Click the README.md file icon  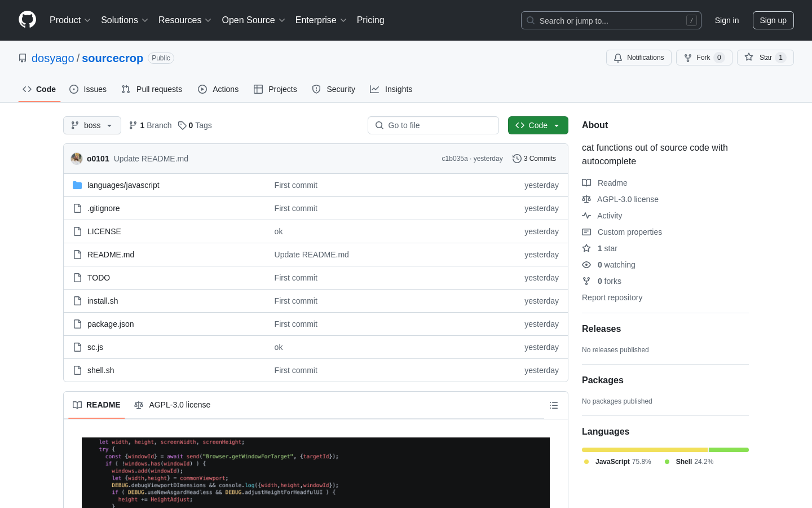click(77, 255)
